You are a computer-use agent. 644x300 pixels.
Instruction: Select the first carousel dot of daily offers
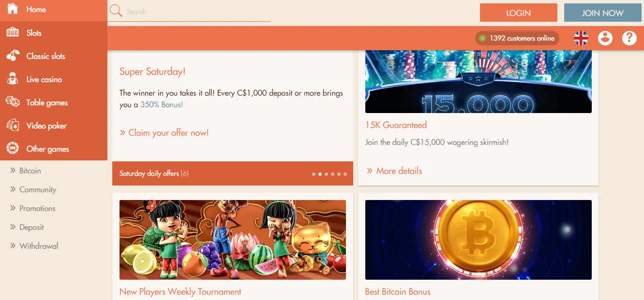tap(314, 174)
